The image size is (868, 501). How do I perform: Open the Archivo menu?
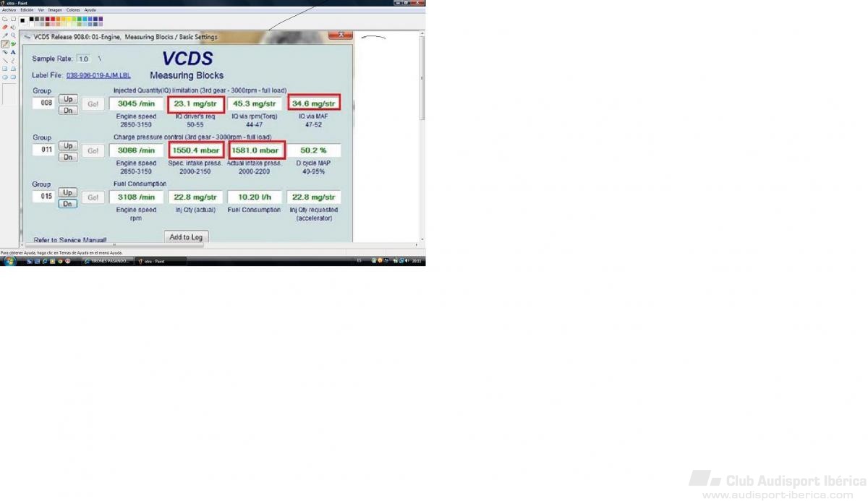(9, 10)
